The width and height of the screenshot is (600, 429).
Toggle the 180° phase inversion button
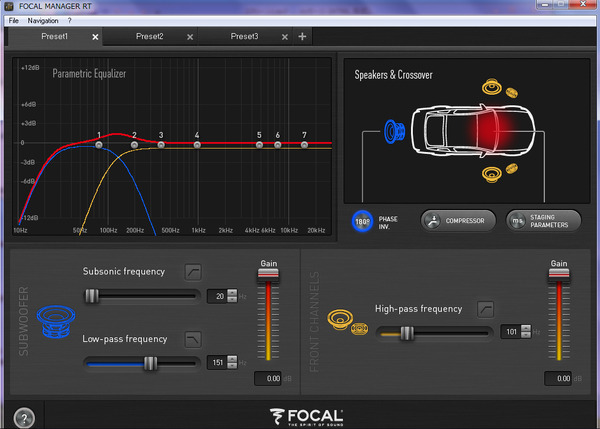pos(362,221)
